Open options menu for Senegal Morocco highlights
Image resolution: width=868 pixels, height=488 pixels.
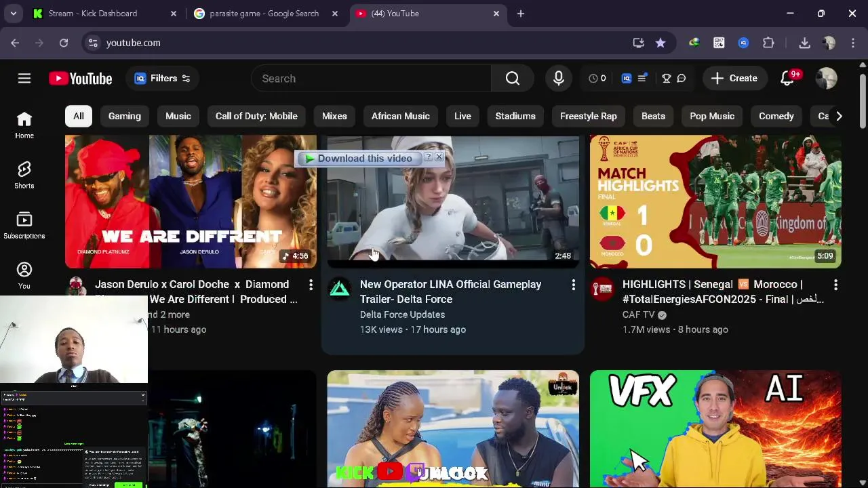[x=835, y=285]
